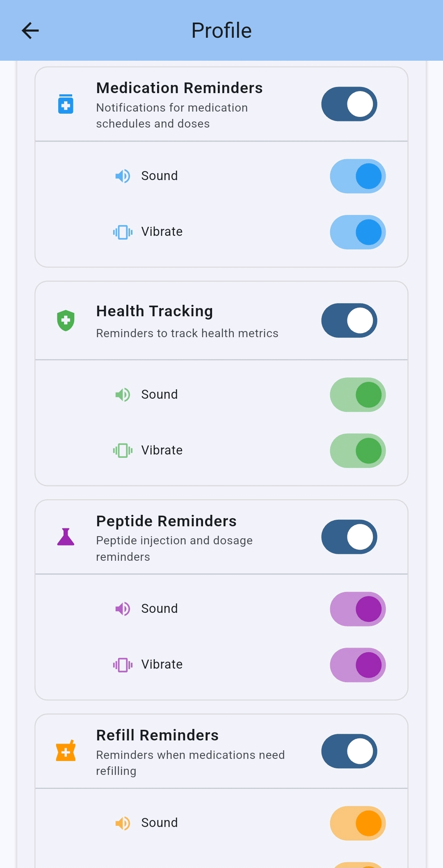Click the vibrate icon under Medication Reminders
Screen dimensions: 443x868
pyautogui.click(x=122, y=232)
